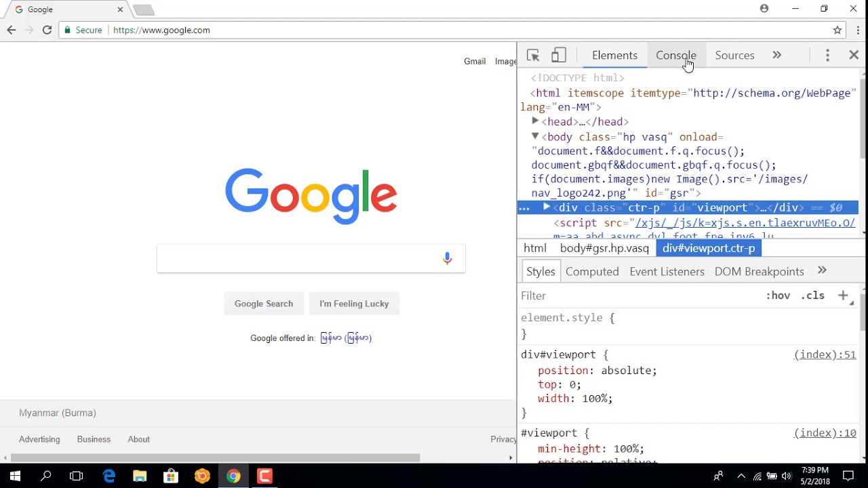Viewport: 868px width, 488px height.
Task: Toggle the :hov element state panel
Action: click(778, 296)
